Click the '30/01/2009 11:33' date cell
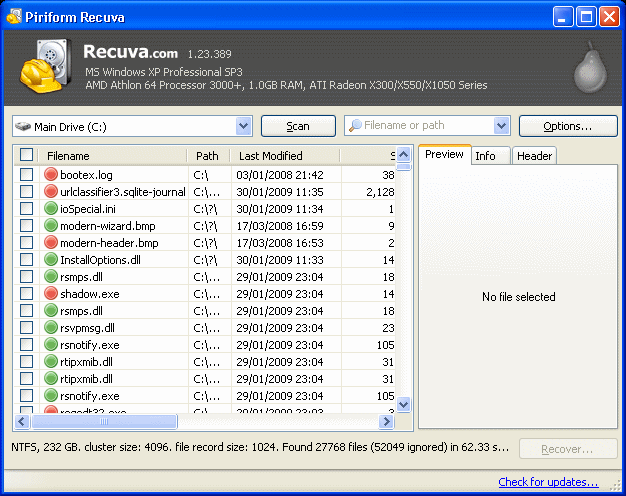The height and width of the screenshot is (496, 626). pyautogui.click(x=280, y=260)
